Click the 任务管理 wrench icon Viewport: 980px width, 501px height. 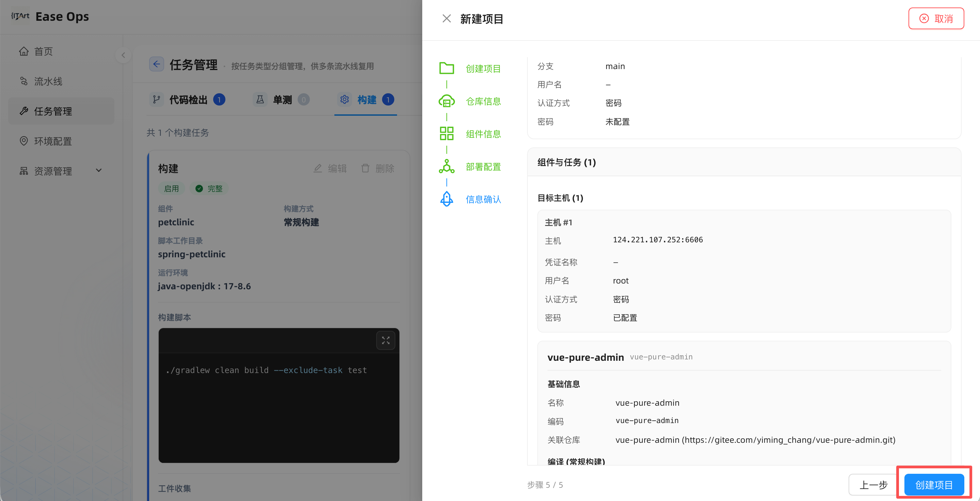(23, 111)
